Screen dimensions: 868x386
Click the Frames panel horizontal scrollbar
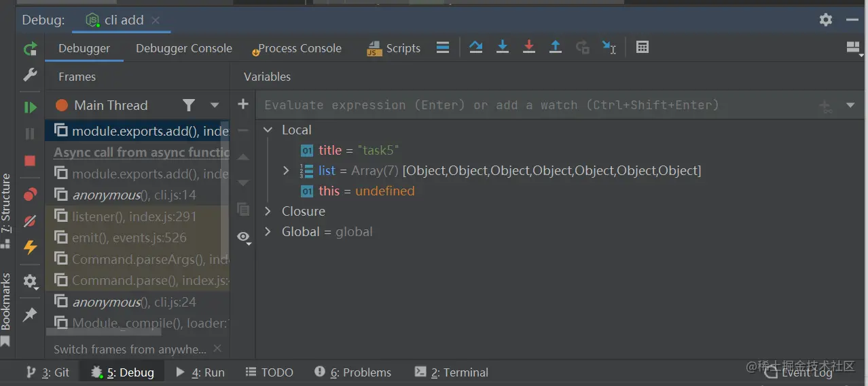coord(104,332)
